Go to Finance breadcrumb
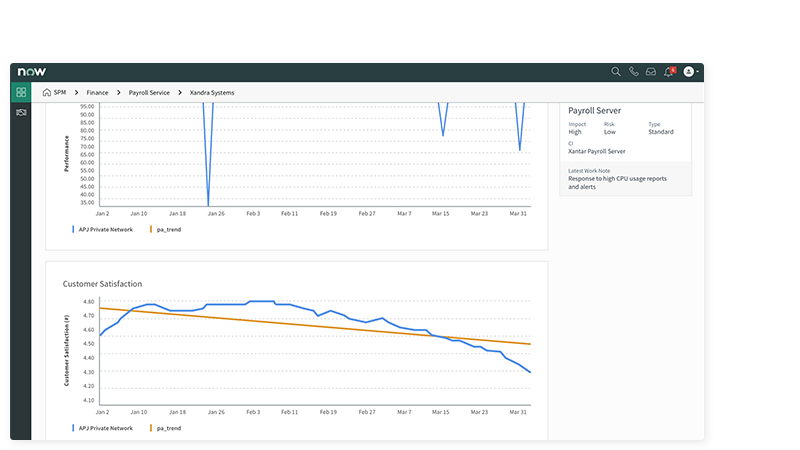 (98, 92)
